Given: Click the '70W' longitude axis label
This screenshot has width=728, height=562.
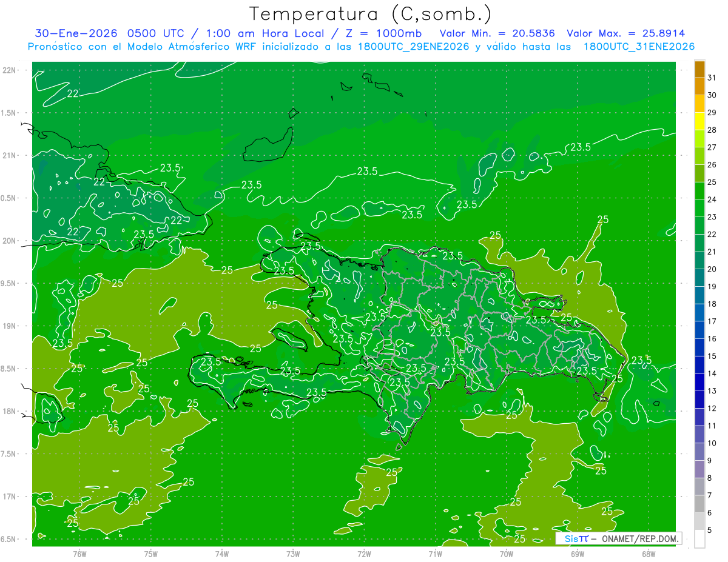Looking at the screenshot, I should [507, 554].
